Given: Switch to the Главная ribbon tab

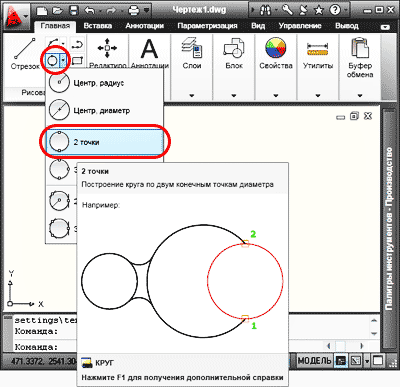Looking at the screenshot, I should tap(55, 26).
